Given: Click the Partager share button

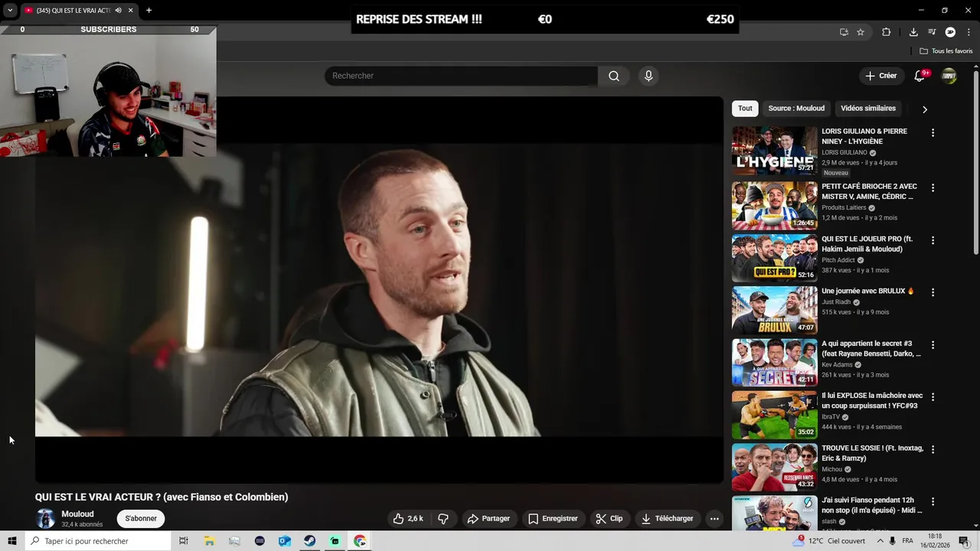Looking at the screenshot, I should [488, 518].
